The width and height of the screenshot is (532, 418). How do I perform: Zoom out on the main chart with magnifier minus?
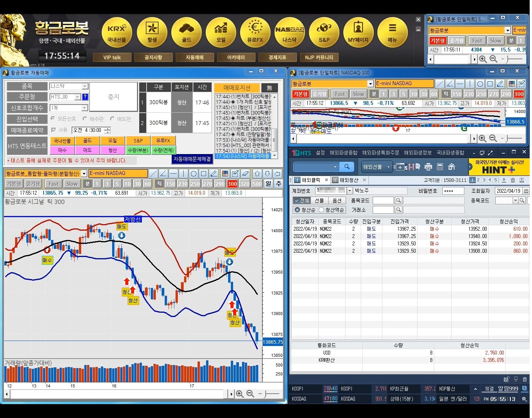tap(250, 394)
